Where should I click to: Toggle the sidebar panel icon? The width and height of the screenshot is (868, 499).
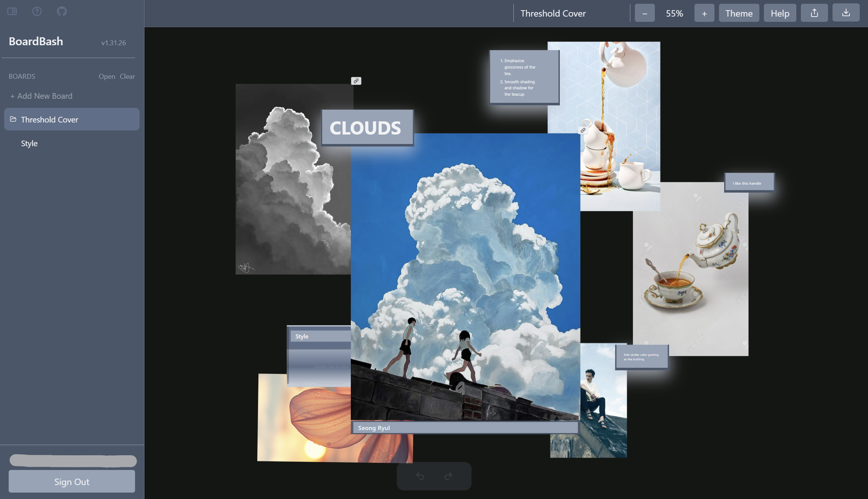point(12,11)
